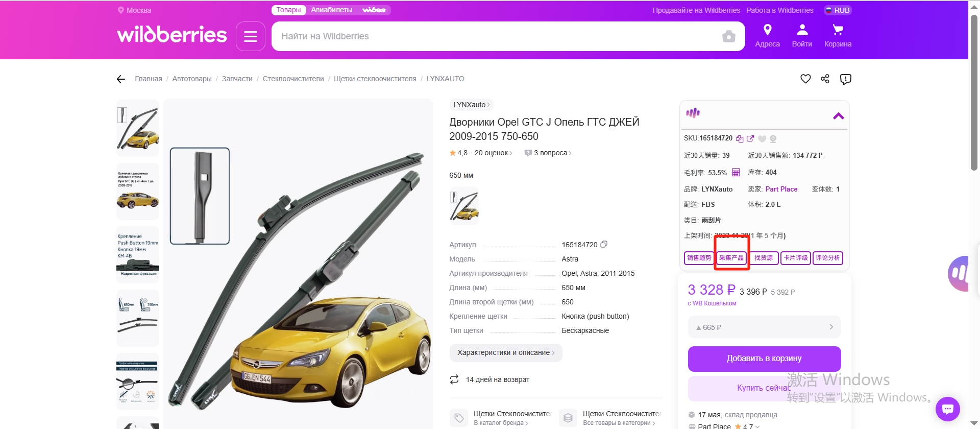The image size is (980, 429).
Task: Open the 20 оценок reviews link
Action: pos(493,153)
